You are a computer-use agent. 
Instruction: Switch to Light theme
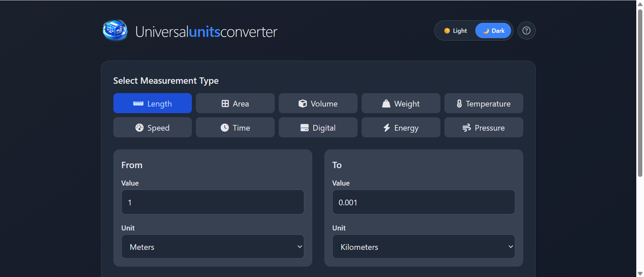click(455, 31)
